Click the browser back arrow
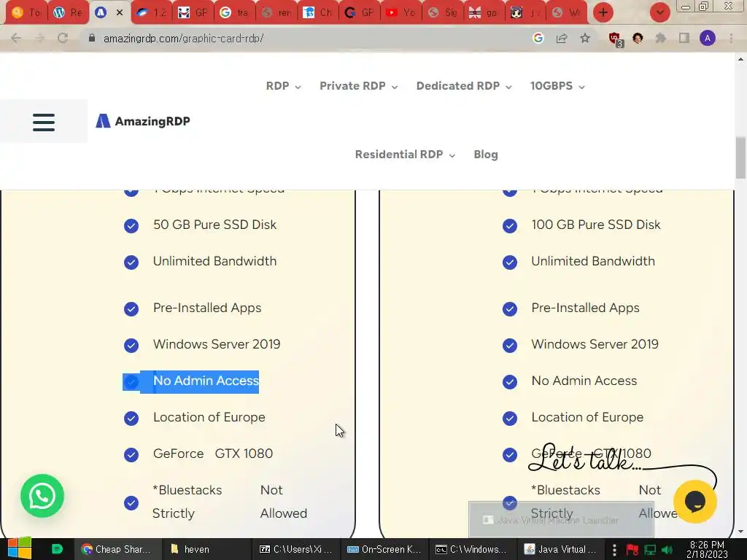 coord(16,38)
